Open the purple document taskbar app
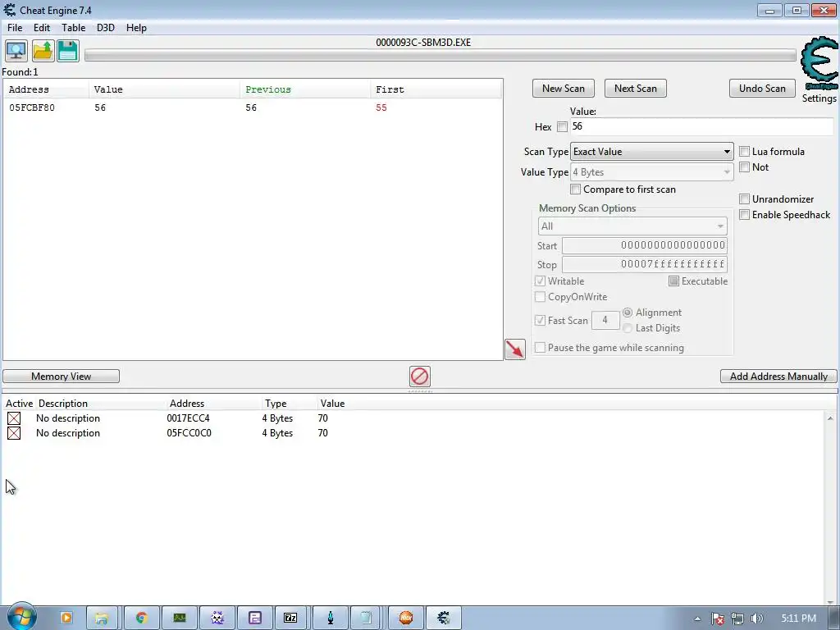The height and width of the screenshot is (630, 840). coord(255,619)
